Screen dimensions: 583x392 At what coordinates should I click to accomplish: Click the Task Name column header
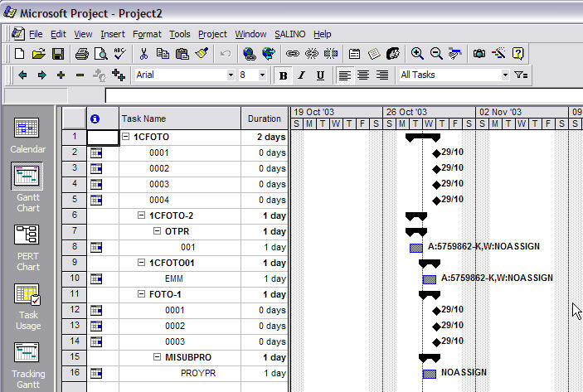[x=180, y=119]
